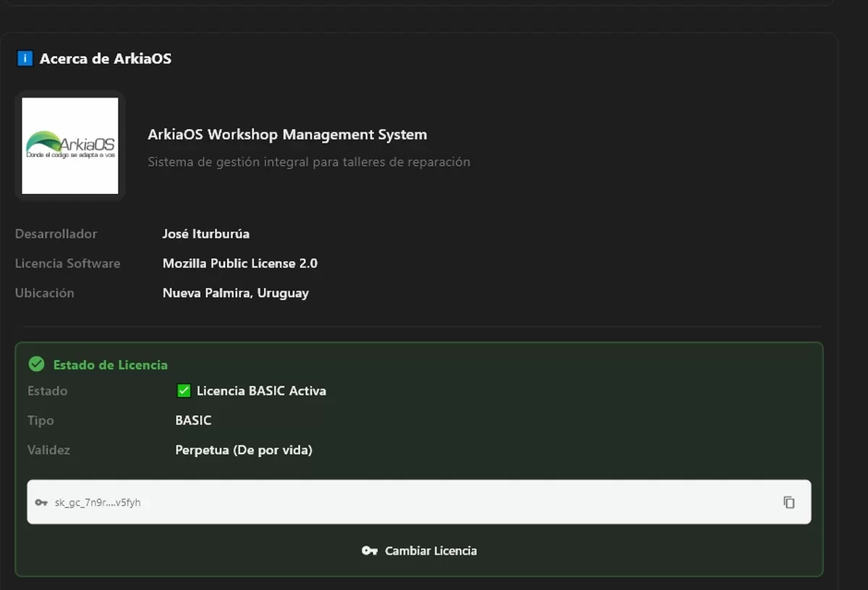
Task: Click the license key field sk_gc_7n9r....v5fyh
Action: point(419,502)
